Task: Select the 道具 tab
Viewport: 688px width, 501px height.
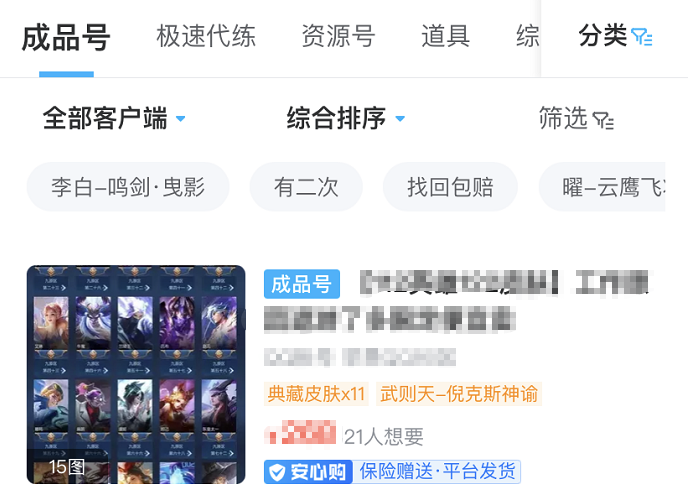Action: 446,36
